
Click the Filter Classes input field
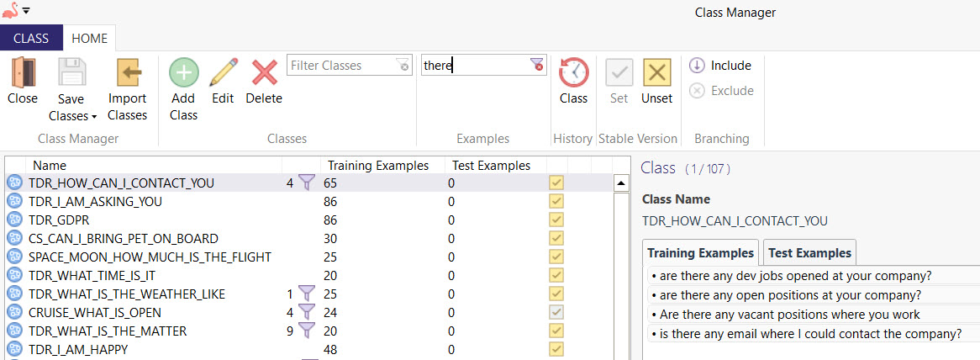coord(340,66)
